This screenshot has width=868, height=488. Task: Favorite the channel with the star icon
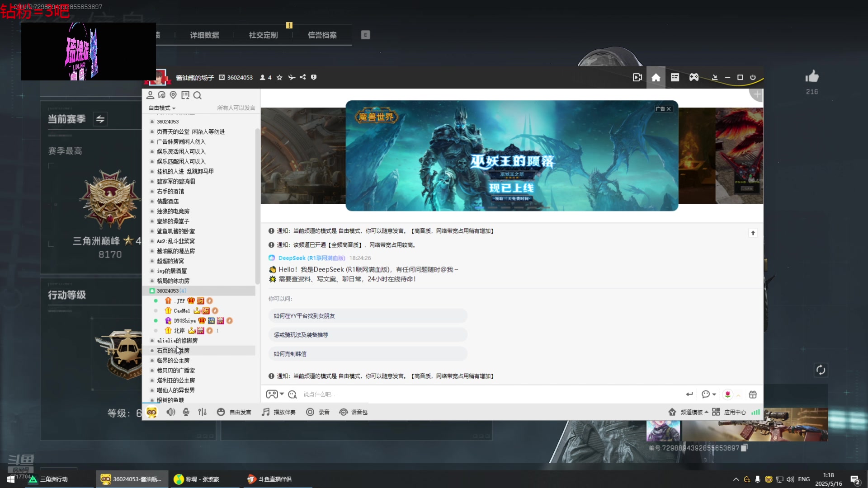coord(279,77)
